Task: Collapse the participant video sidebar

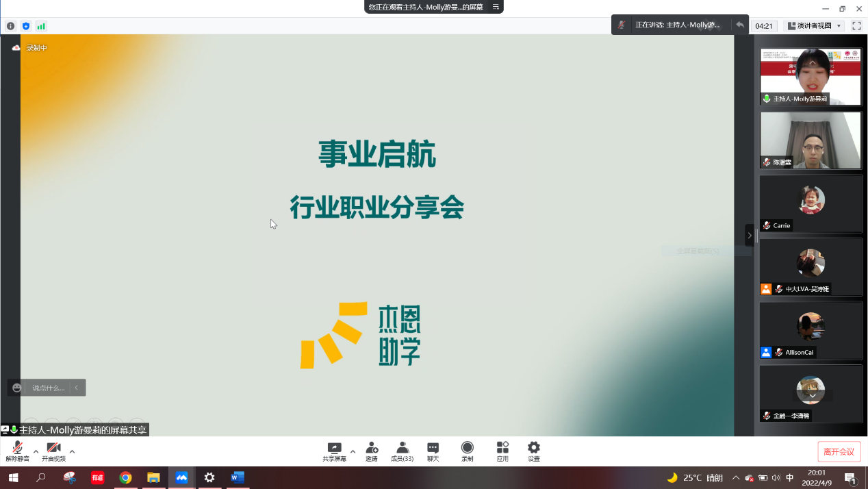Action: [750, 235]
